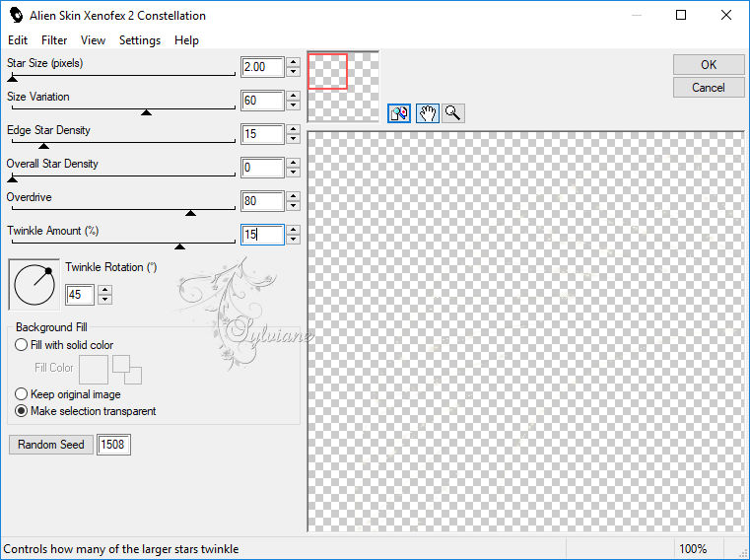Screen dimensions: 750x560
Task: Click the Size Variation value field
Action: pyautogui.click(x=262, y=101)
